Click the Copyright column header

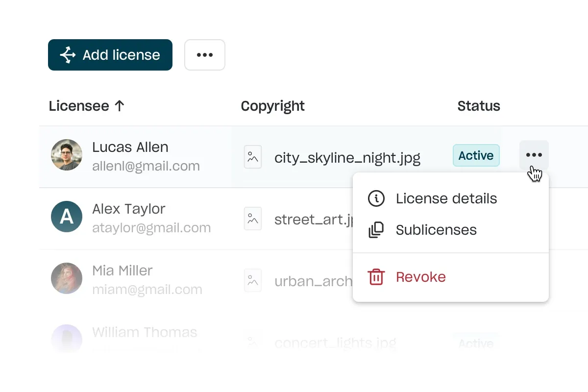pyautogui.click(x=272, y=106)
